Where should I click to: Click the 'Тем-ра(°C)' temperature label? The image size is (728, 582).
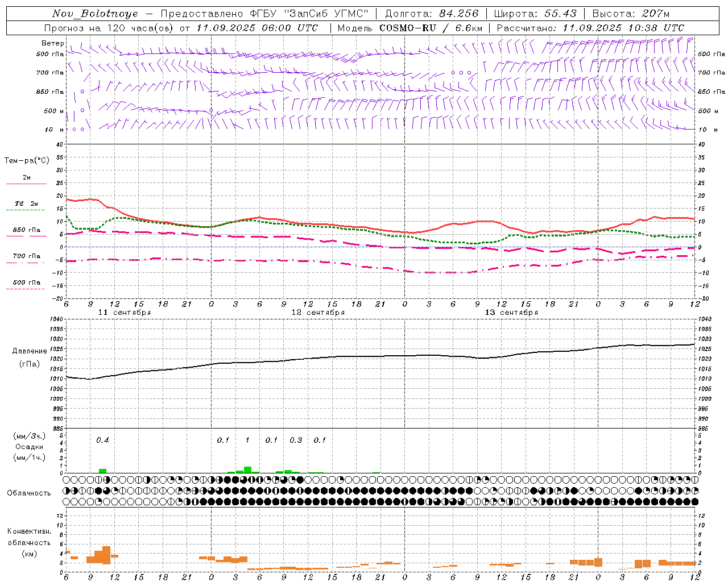(27, 161)
